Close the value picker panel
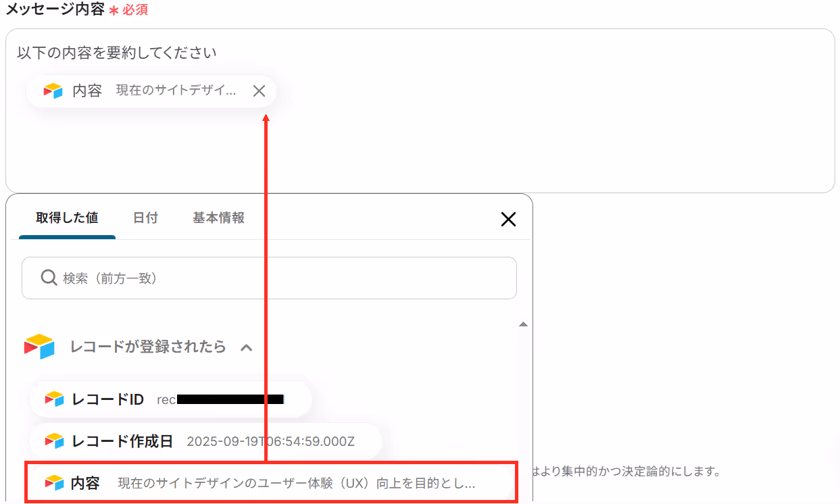840x504 pixels. 508,219
